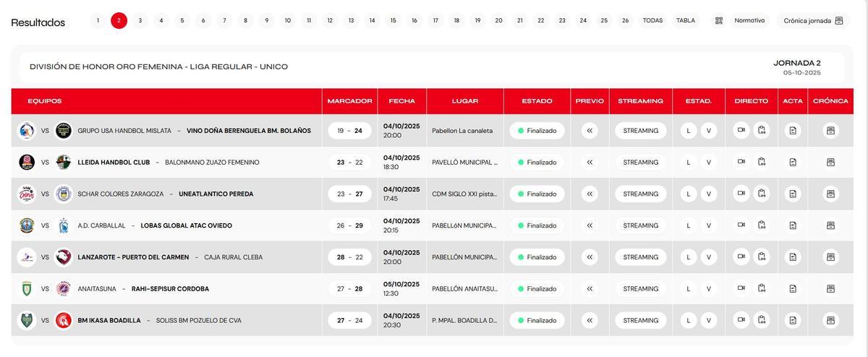Click video camera icon in Anaitasuna row

pos(741,288)
